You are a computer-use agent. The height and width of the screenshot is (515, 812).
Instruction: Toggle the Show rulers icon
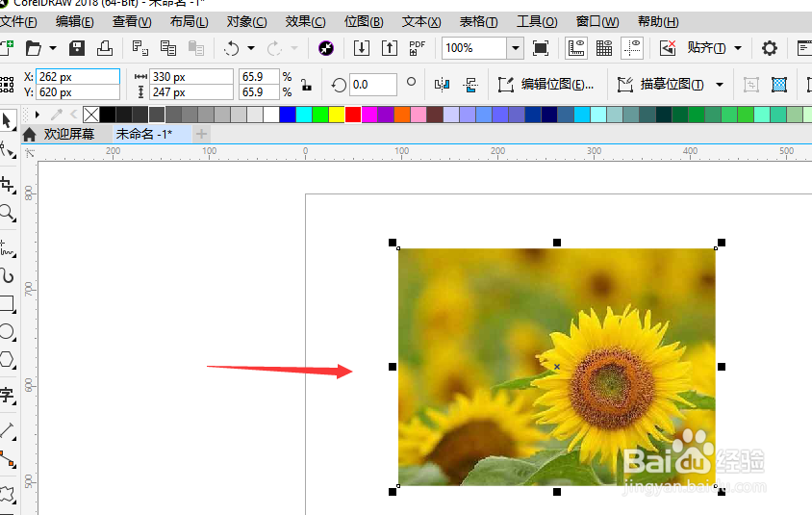pos(576,48)
